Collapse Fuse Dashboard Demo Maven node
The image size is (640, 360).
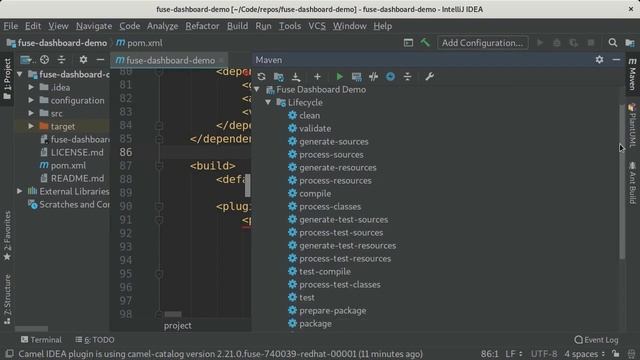[x=257, y=89]
